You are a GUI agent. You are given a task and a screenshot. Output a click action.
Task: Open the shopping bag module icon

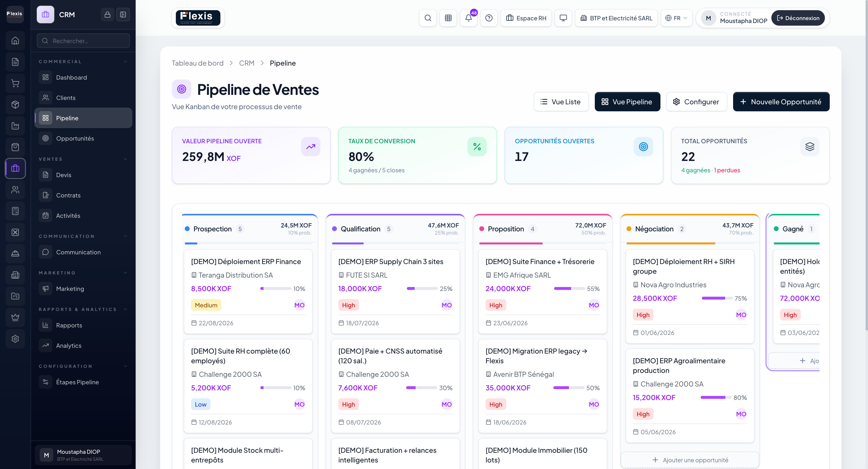pyautogui.click(x=15, y=147)
